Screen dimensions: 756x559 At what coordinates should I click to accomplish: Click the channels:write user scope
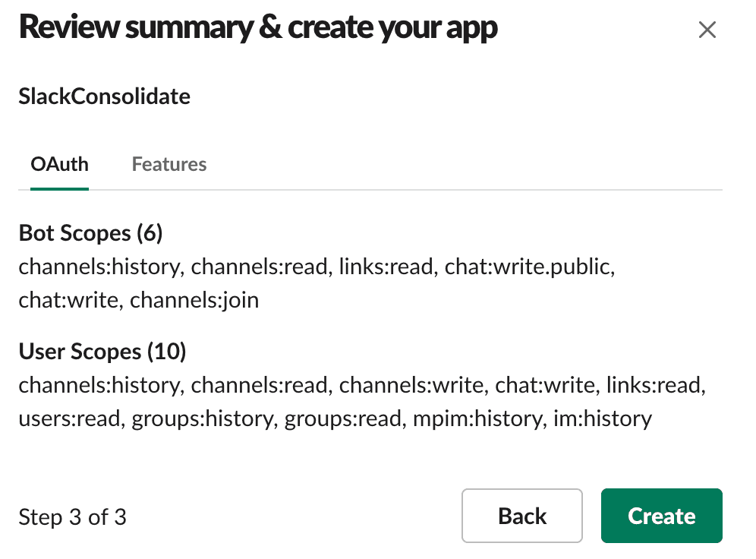[x=411, y=385]
